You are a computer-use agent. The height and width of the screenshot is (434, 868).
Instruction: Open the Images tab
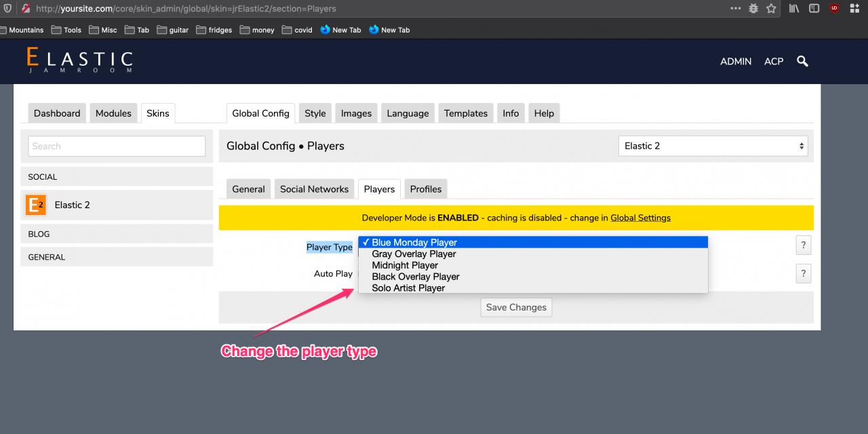[357, 113]
